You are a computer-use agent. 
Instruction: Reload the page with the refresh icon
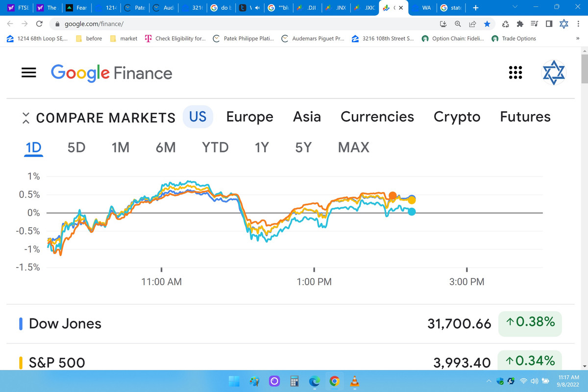pyautogui.click(x=39, y=24)
